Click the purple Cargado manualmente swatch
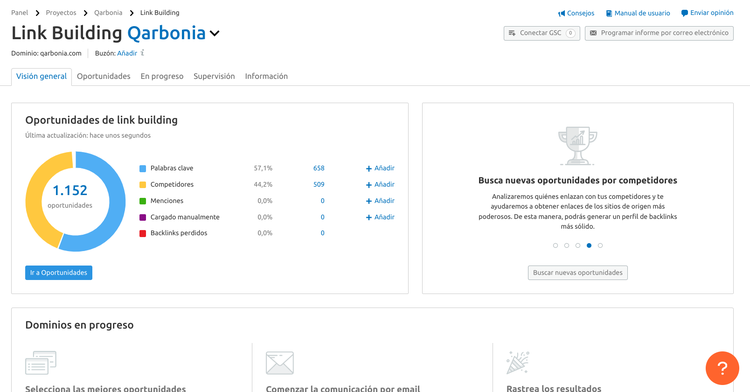750x392 pixels. tap(143, 217)
